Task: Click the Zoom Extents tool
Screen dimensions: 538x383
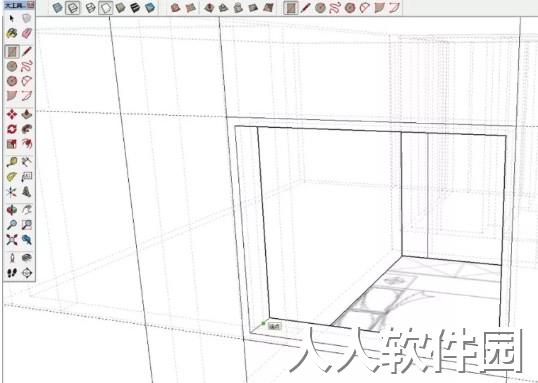Action: (12, 240)
